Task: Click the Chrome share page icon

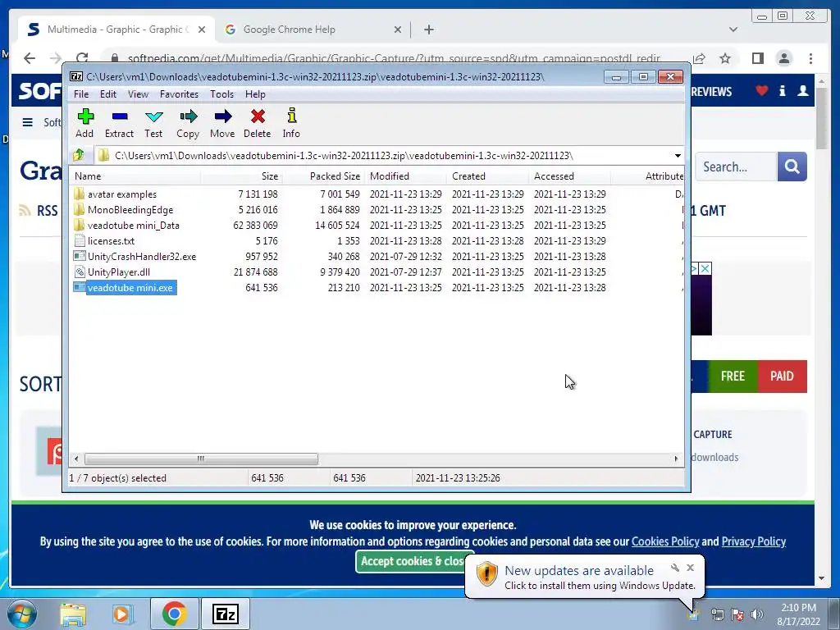Action: (699, 58)
